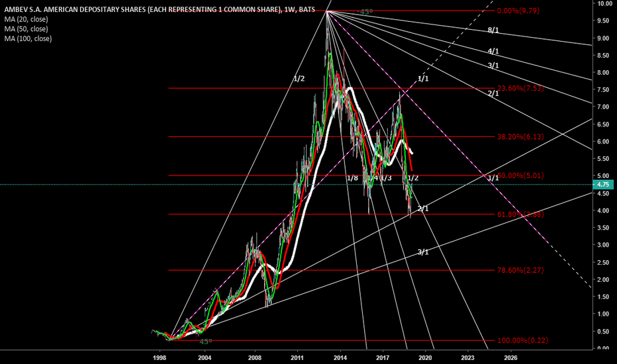The width and height of the screenshot is (617, 364).
Task: Click the 4.00 price axis value
Action: pos(604,210)
